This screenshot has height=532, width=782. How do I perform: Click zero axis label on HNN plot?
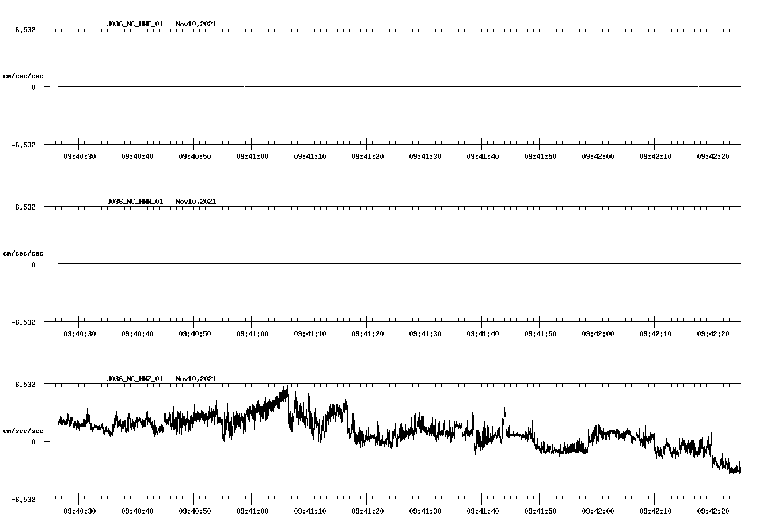pos(33,264)
